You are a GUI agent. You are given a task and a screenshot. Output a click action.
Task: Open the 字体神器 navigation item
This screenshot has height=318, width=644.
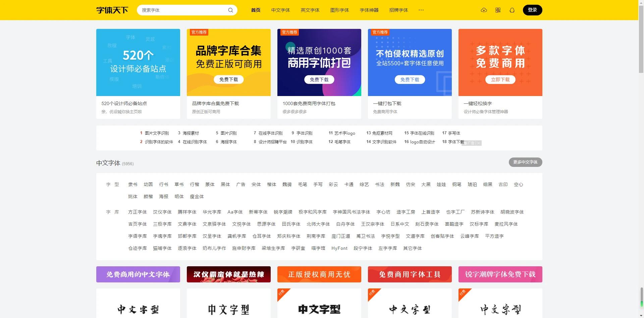coord(369,10)
